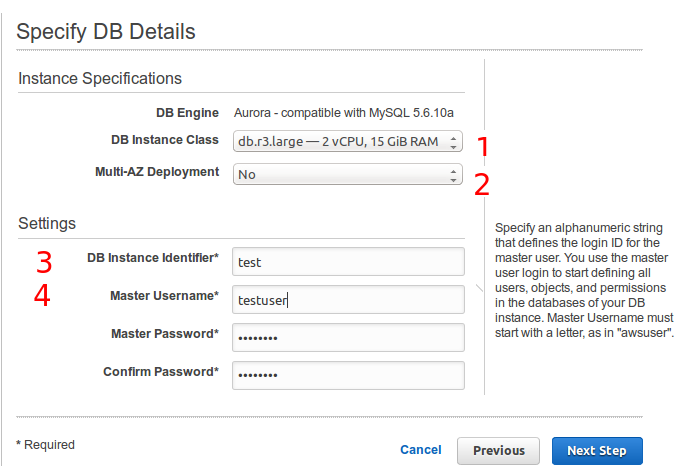Click the red number 1 annotation
The height and width of the screenshot is (466, 688).
[x=483, y=146]
